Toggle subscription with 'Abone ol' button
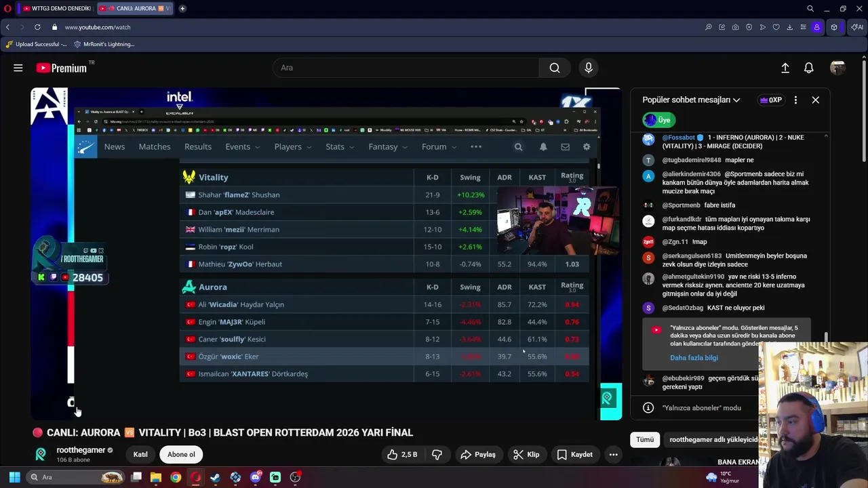Screen dimensions: 868x488 click(181, 455)
